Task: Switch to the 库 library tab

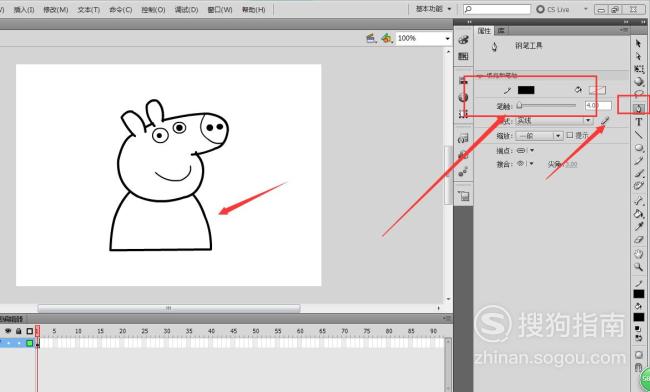Action: point(501,31)
